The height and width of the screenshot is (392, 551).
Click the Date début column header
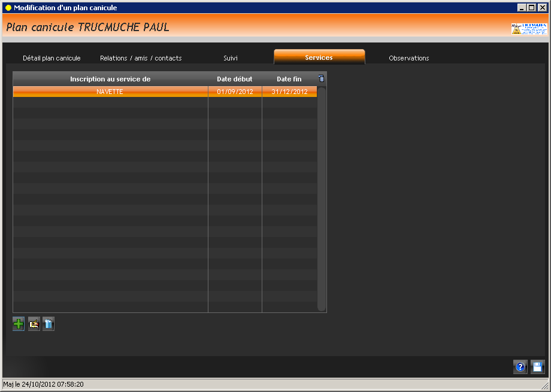tap(235, 79)
